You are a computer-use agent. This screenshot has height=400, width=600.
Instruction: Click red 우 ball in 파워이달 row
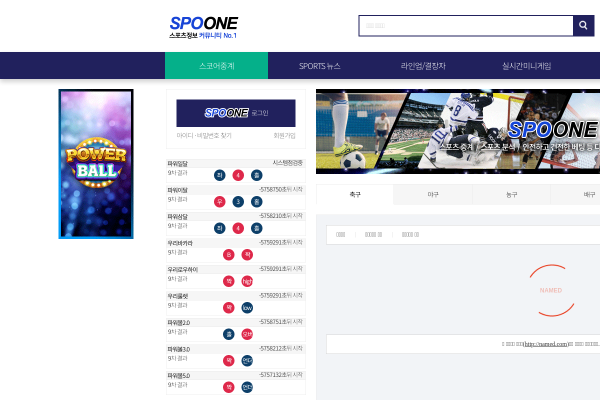220,202
